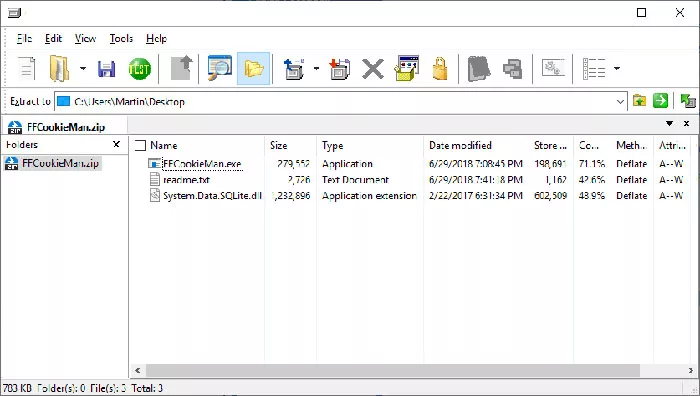Click the delete X toolbar icon
Screen dimensions: 700x396
(x=373, y=69)
